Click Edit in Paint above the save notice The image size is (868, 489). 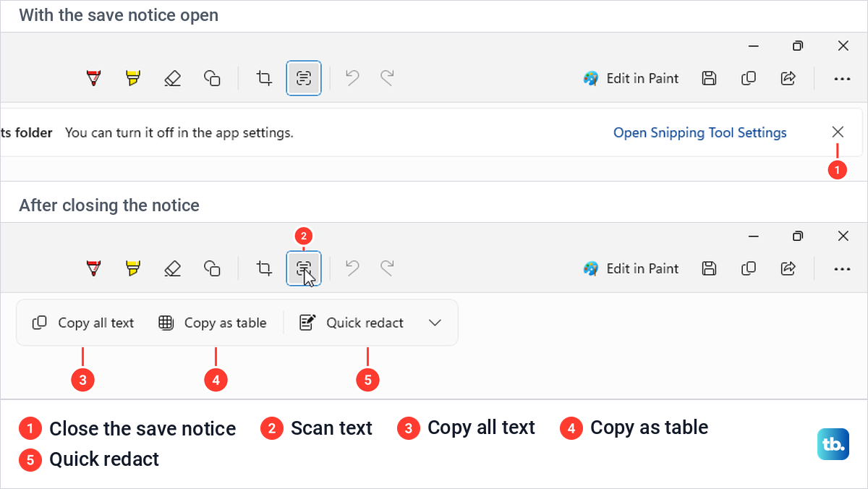coord(631,78)
